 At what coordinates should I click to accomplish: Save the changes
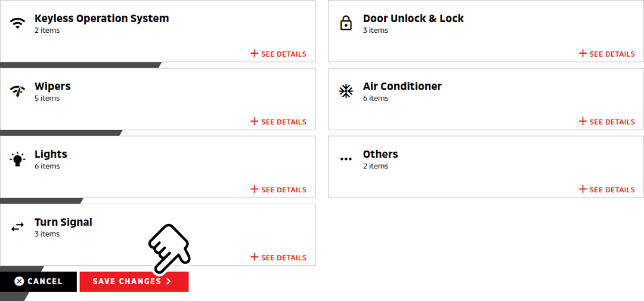[x=134, y=282]
